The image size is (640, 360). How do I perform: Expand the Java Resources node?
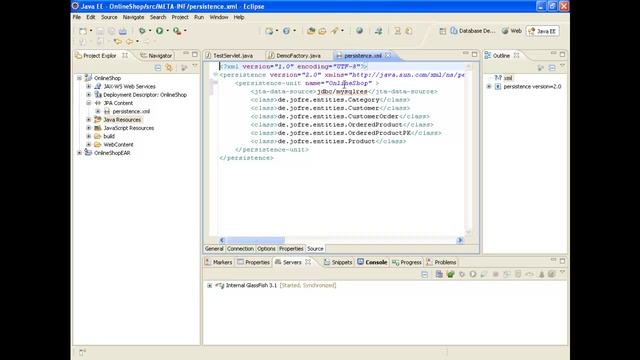89,120
